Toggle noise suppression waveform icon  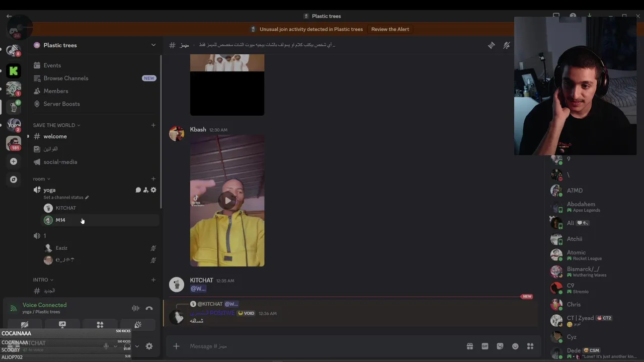(x=135, y=308)
